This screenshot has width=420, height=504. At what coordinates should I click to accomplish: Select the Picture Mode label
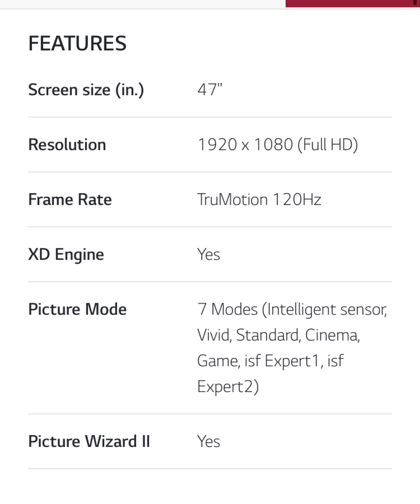77,309
